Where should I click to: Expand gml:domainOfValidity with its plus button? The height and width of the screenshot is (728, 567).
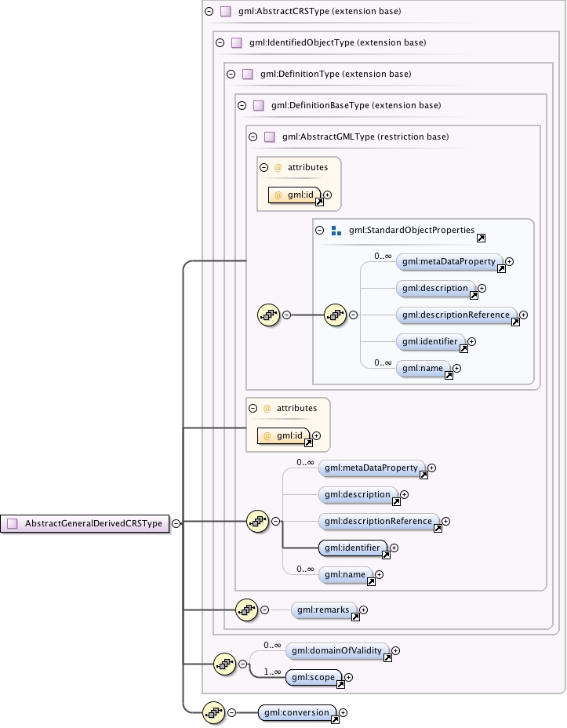tap(395, 651)
